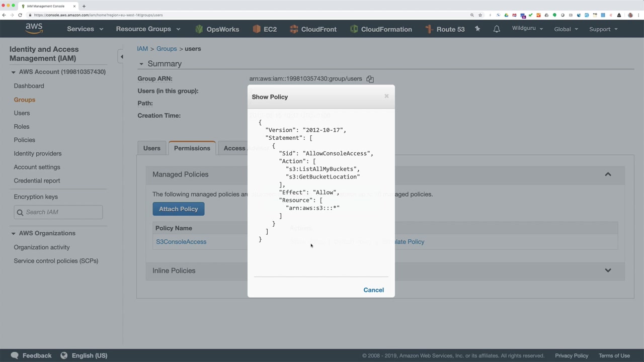Click the pin shortcuts icon in navbar
Image resolution: width=644 pixels, height=362 pixels.
[477, 29]
